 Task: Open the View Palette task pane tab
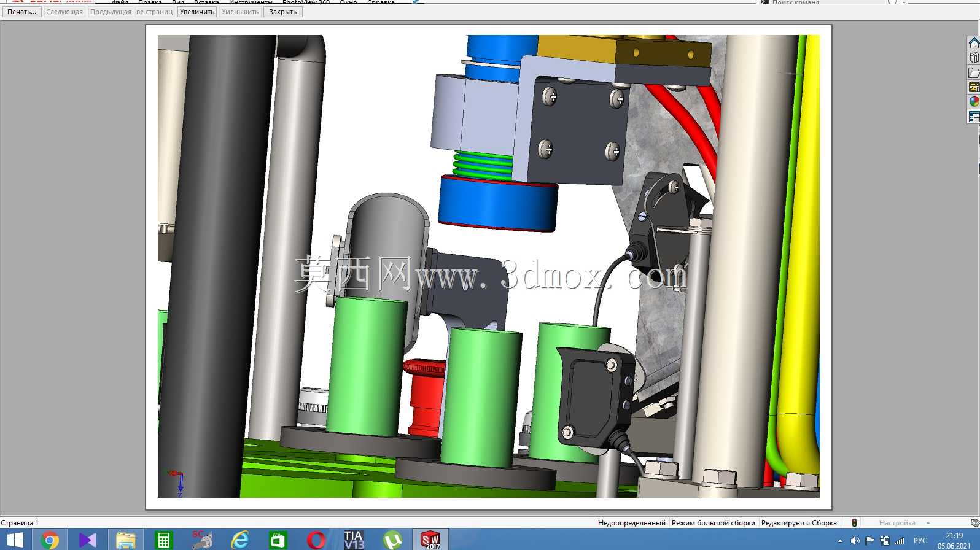[x=974, y=87]
